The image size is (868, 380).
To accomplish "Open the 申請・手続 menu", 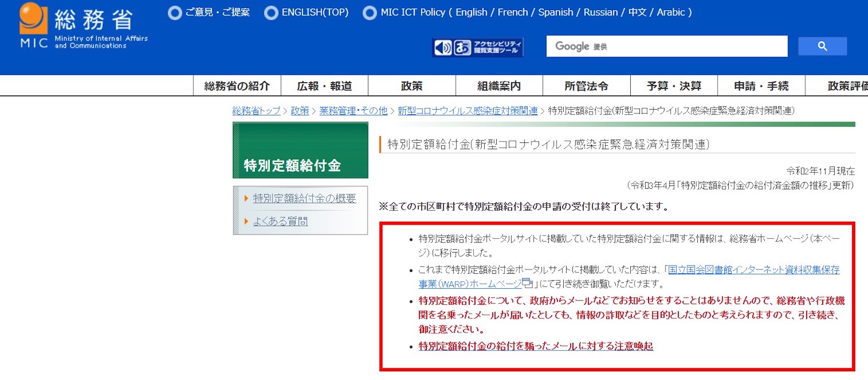I will 761,86.
